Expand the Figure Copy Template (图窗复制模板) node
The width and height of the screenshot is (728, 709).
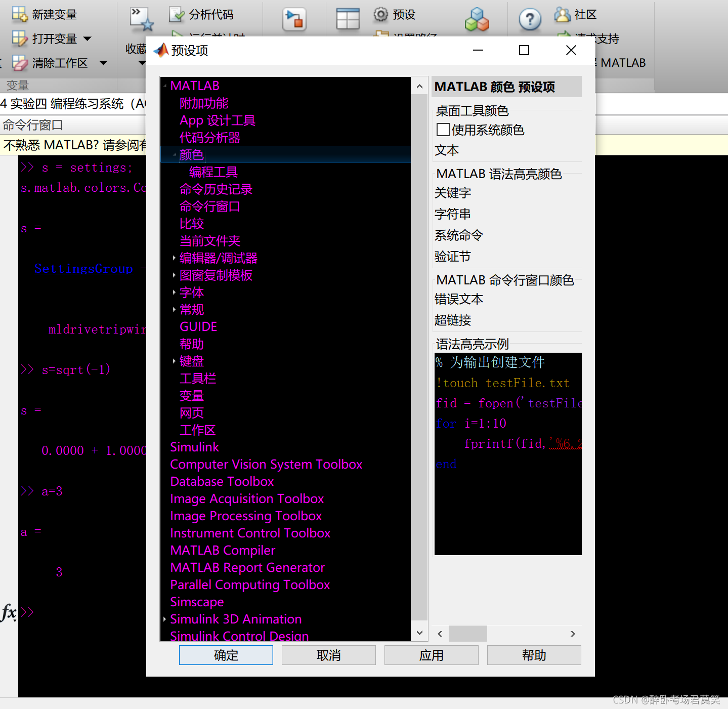[174, 275]
